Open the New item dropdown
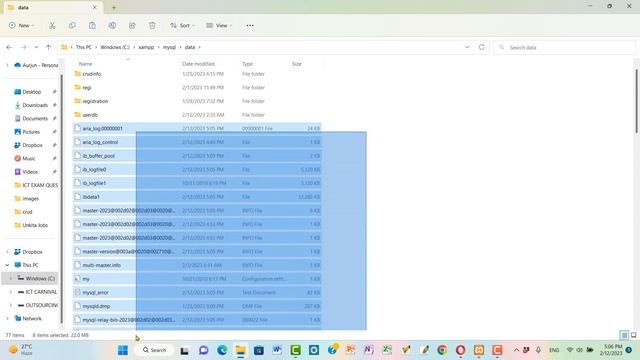 coord(22,25)
